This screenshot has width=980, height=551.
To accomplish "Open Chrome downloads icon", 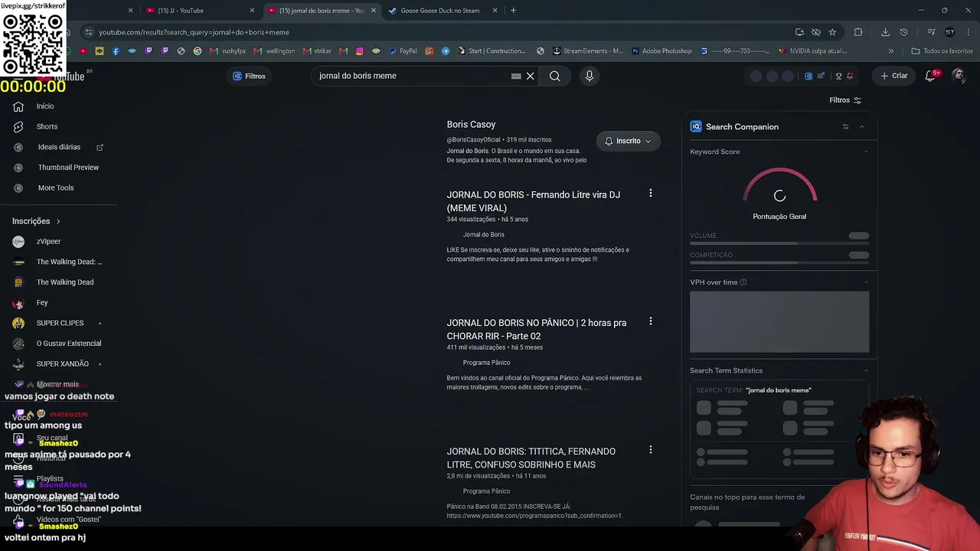I will point(885,32).
